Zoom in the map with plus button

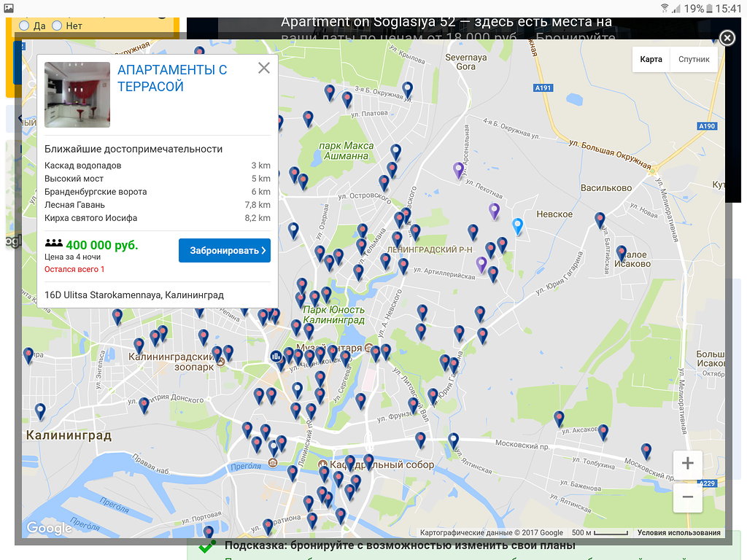[687, 463]
